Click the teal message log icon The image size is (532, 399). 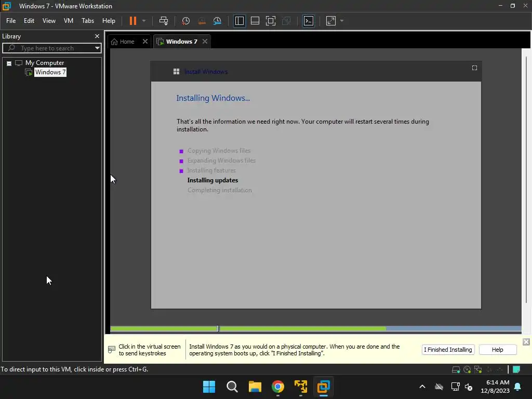[x=516, y=369]
